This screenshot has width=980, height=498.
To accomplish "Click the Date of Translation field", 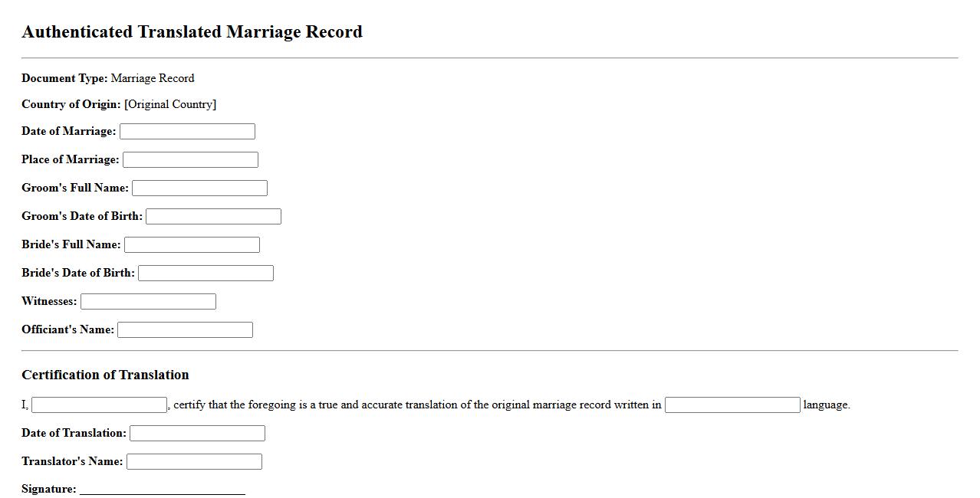I will point(197,434).
